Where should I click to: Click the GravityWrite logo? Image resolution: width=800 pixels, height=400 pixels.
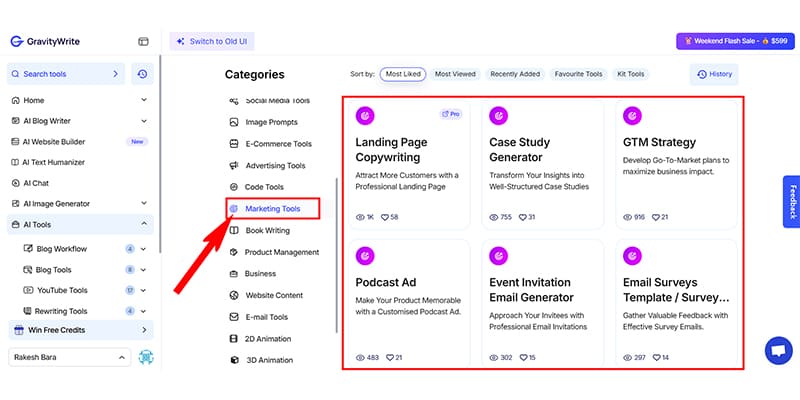pos(45,41)
